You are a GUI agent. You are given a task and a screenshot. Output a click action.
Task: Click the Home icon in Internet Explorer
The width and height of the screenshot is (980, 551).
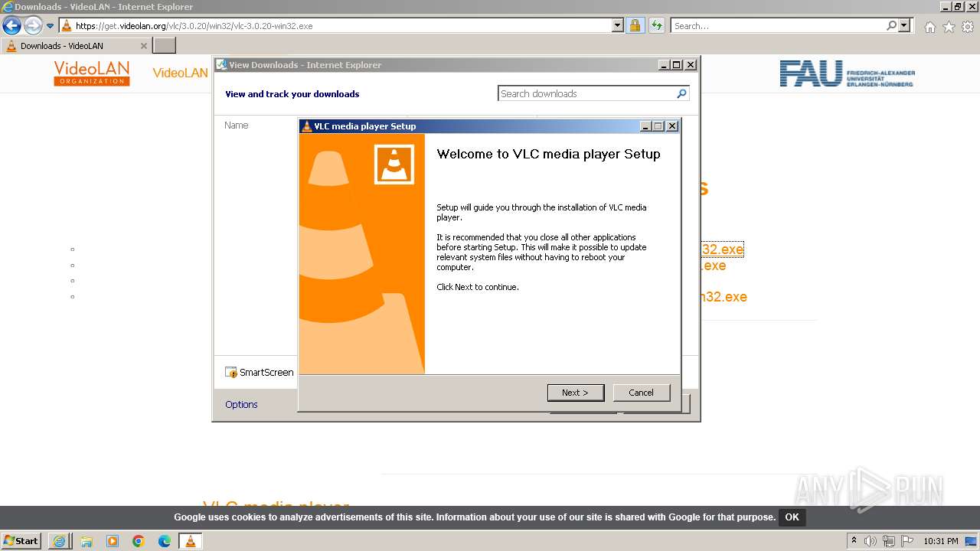929,27
